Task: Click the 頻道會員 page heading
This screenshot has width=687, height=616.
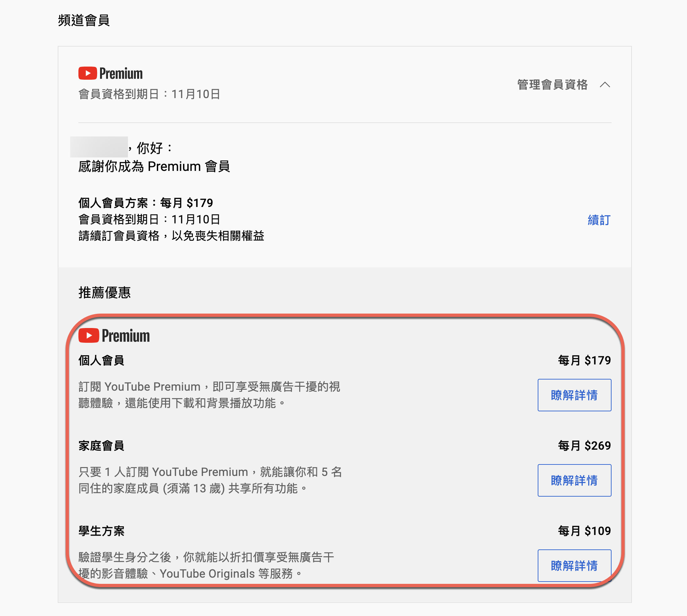Action: point(84,20)
